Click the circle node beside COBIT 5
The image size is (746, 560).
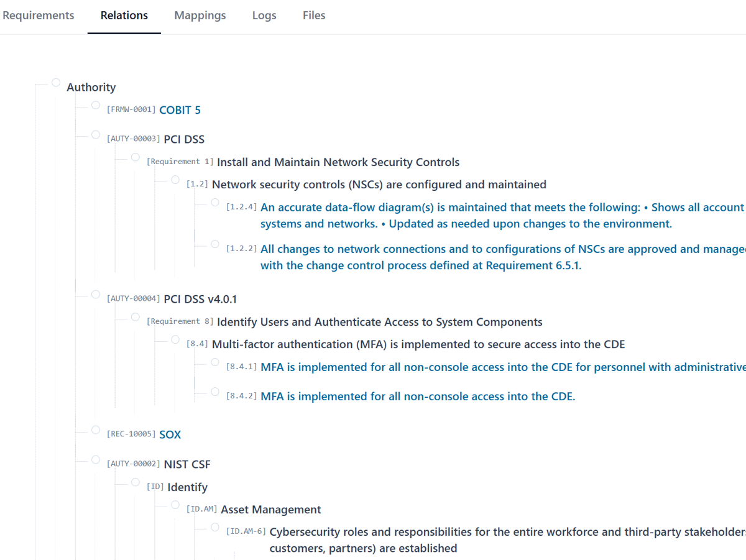(x=96, y=105)
